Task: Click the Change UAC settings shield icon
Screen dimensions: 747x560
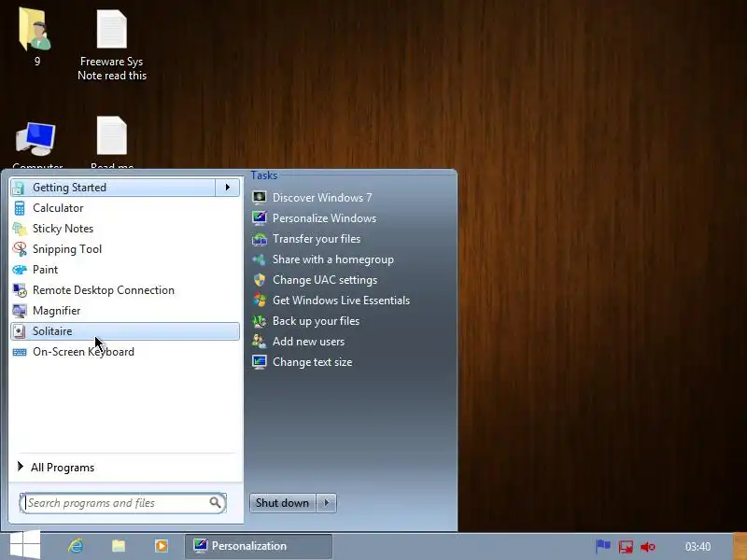Action: 260,280
